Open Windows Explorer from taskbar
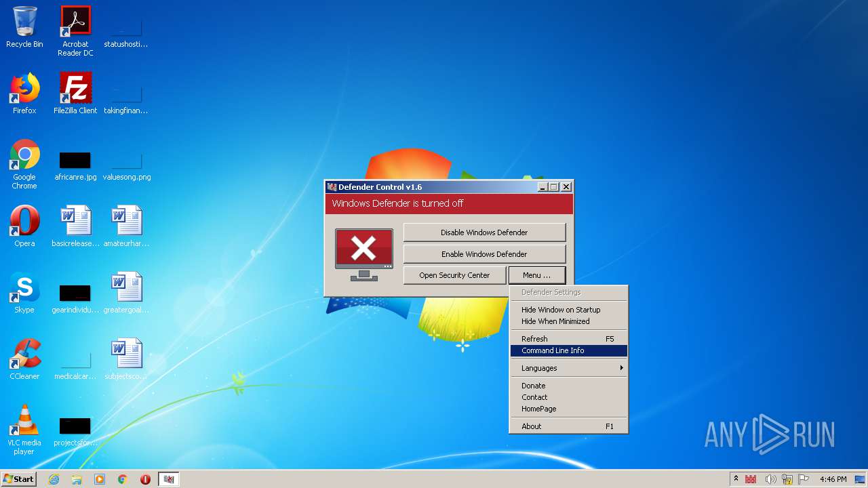Image resolution: width=868 pixels, height=488 pixels. click(x=77, y=479)
